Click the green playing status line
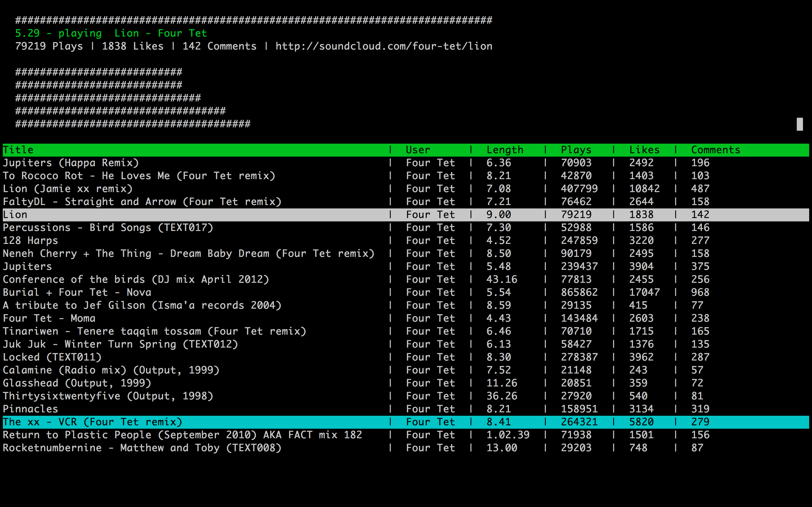Screen dimensions: 812x507 tap(111, 33)
